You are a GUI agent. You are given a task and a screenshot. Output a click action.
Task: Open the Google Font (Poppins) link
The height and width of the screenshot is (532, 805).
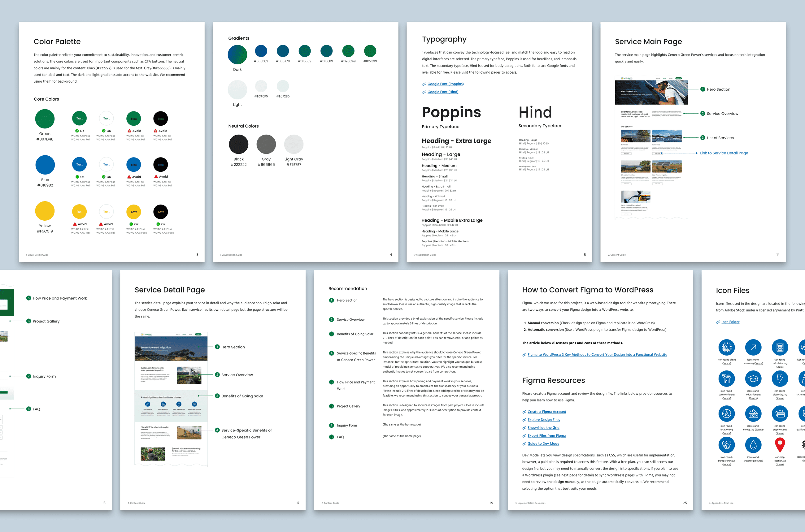coord(445,84)
